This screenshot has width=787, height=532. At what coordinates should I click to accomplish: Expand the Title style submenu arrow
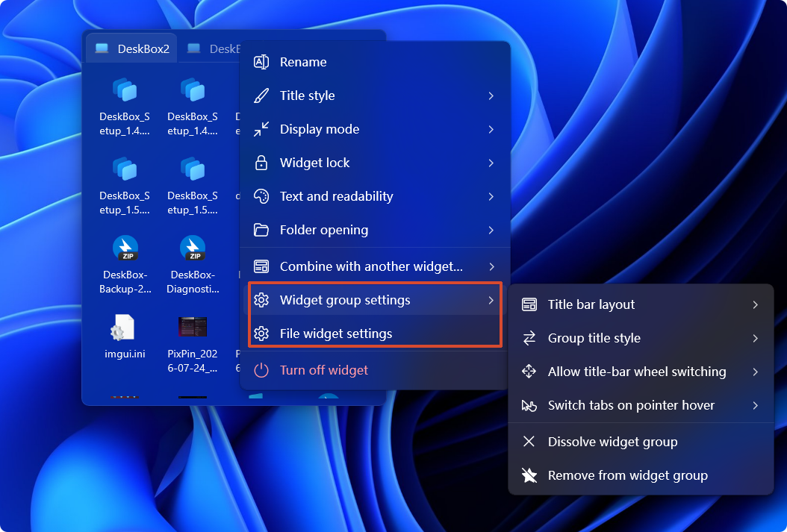pyautogui.click(x=491, y=96)
